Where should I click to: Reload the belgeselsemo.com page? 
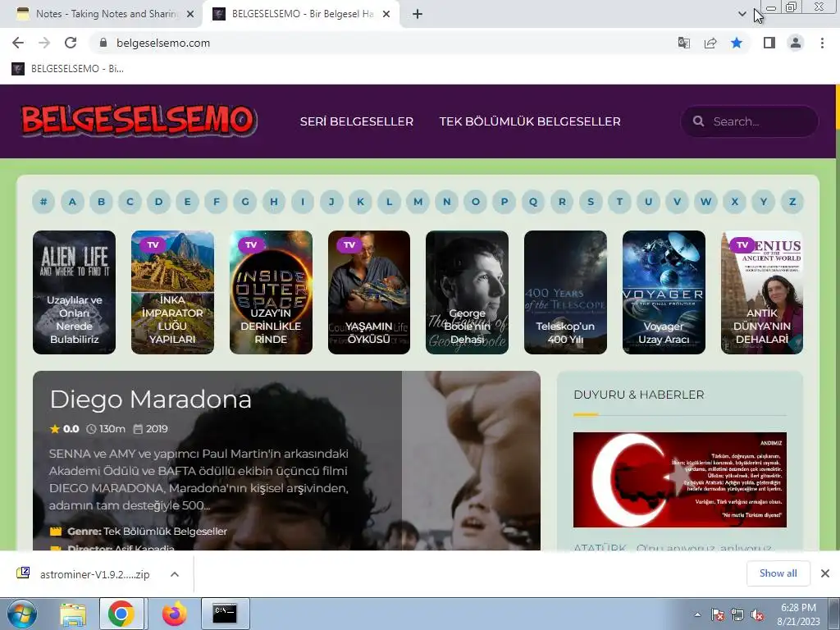(x=71, y=43)
